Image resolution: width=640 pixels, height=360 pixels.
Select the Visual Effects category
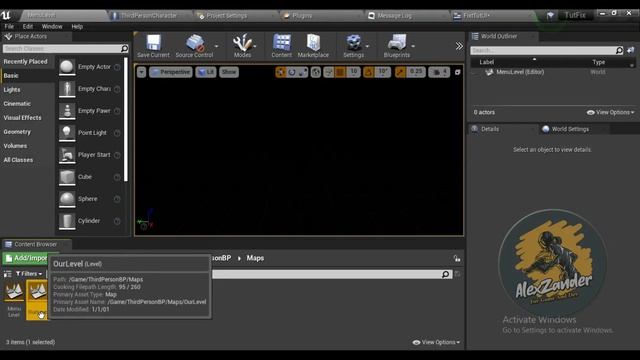[22, 118]
